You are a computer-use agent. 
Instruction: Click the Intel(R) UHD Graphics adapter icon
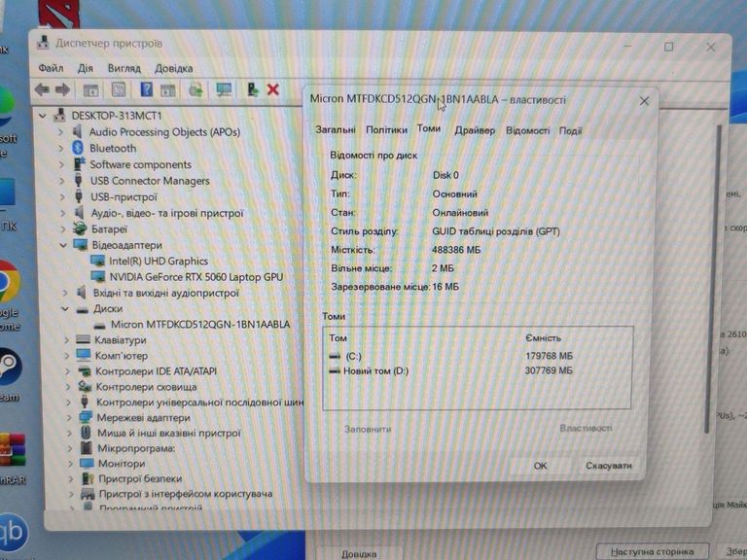point(97,261)
